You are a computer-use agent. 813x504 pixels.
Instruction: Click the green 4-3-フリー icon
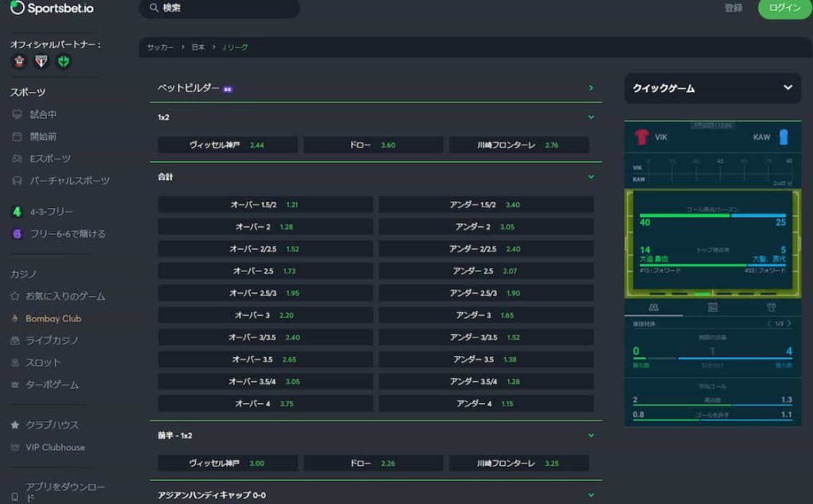(17, 212)
